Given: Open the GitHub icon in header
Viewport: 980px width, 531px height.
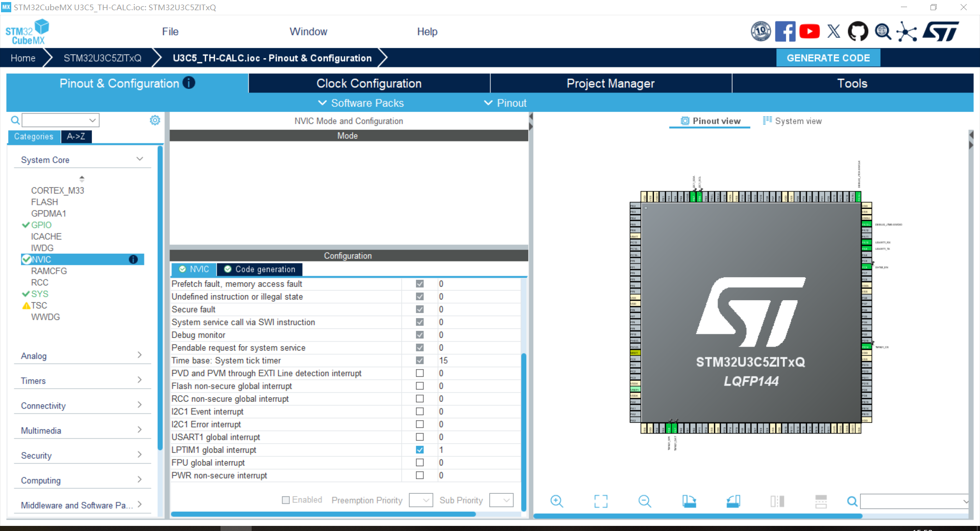Looking at the screenshot, I should (857, 32).
